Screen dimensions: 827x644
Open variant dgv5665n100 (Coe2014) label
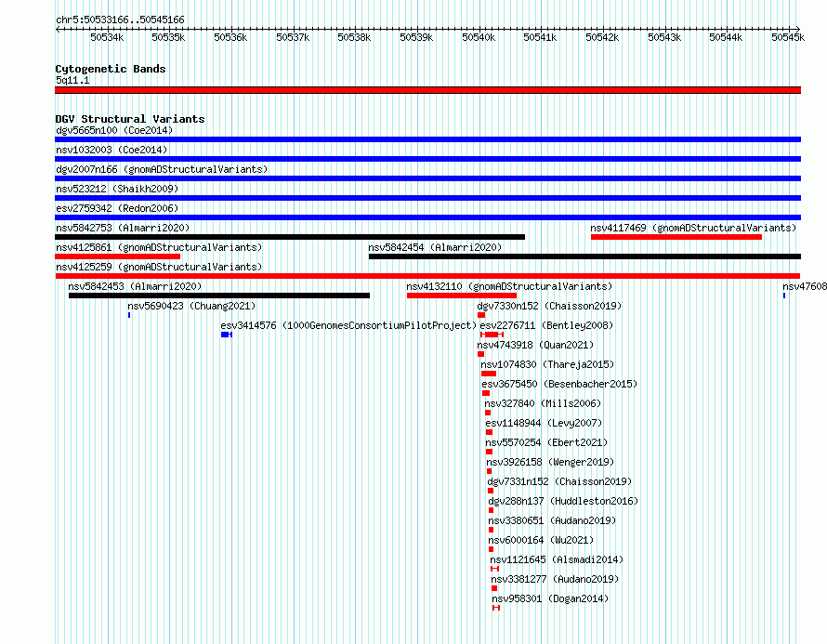click(x=114, y=130)
